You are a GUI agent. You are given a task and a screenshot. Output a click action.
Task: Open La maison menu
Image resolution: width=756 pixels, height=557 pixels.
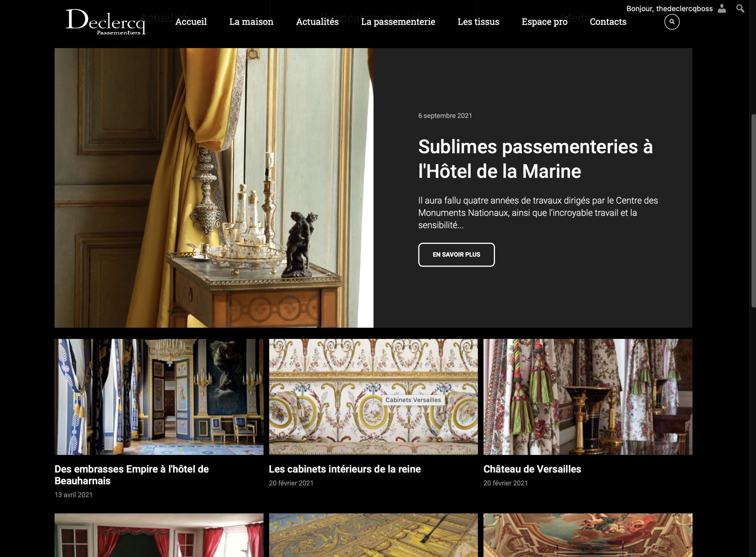click(x=251, y=22)
